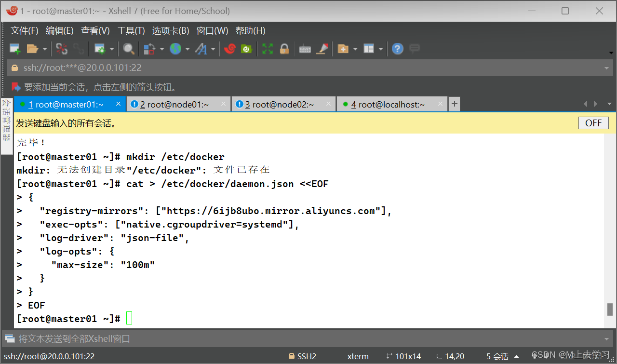The image size is (617, 364).
Task: Close the root@master01 tab
Action: click(119, 104)
